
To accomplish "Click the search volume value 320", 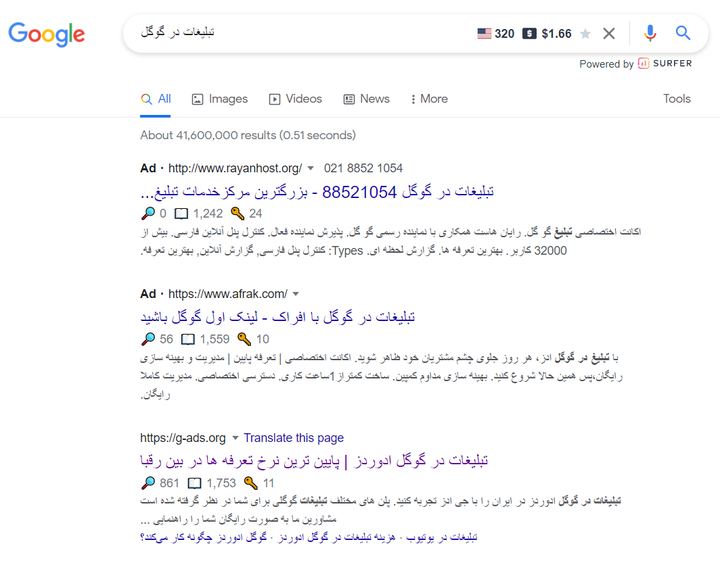I will point(504,34).
